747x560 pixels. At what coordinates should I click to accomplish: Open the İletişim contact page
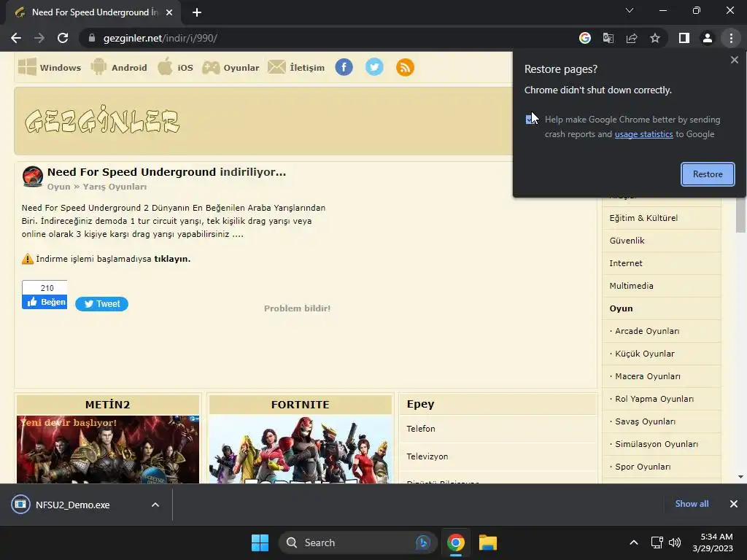point(296,67)
